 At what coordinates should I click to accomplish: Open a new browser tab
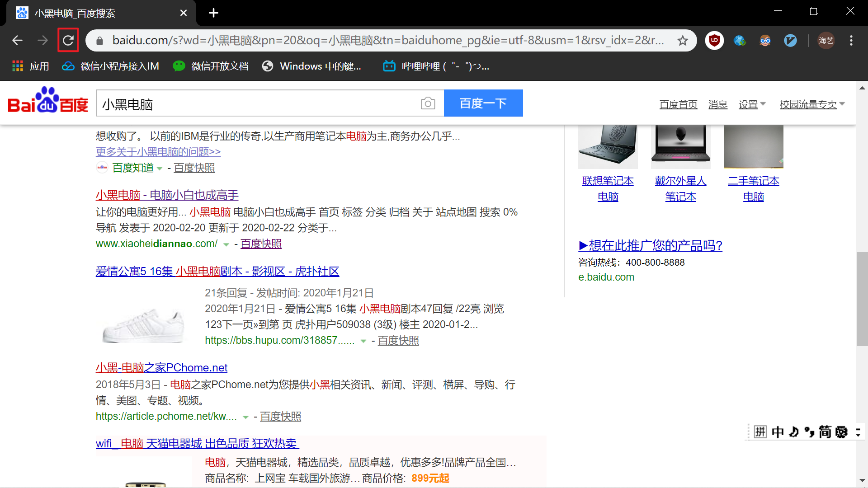pyautogui.click(x=213, y=13)
